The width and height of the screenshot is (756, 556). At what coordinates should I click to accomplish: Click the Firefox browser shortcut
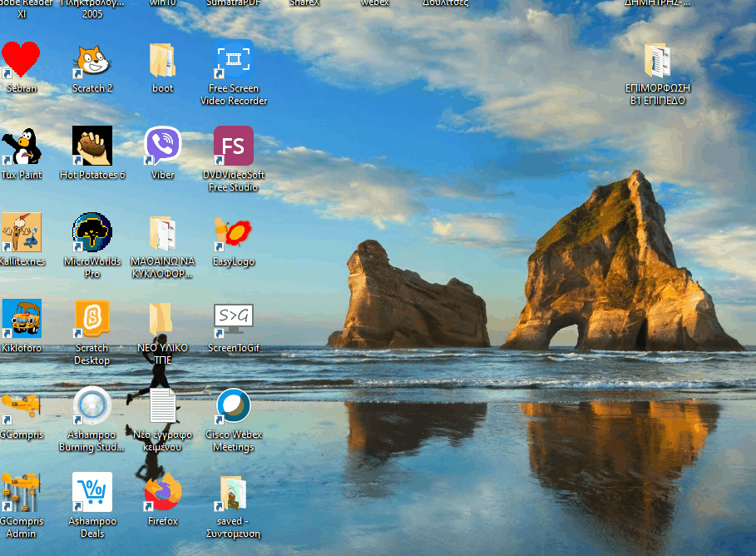point(163,494)
